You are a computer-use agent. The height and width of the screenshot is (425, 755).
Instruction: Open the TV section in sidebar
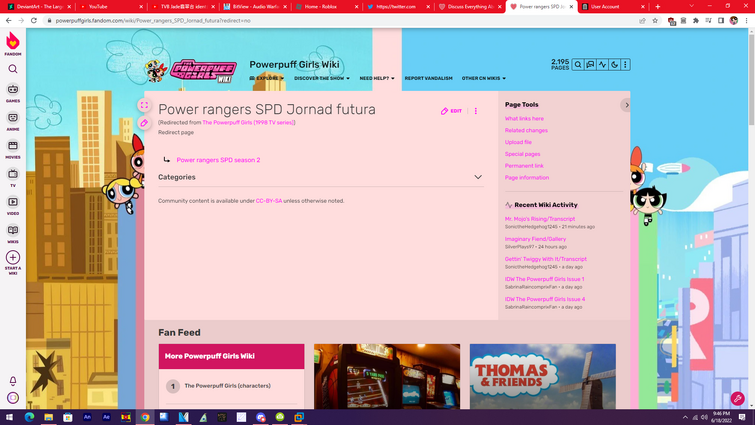tap(13, 177)
